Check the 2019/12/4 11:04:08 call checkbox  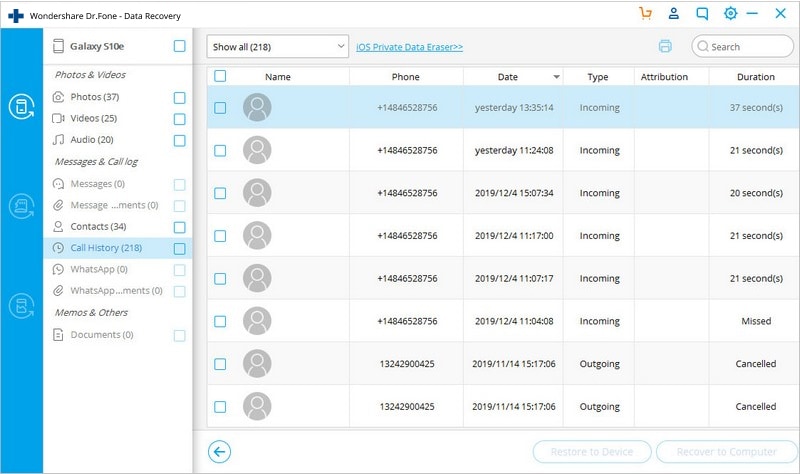tap(220, 321)
